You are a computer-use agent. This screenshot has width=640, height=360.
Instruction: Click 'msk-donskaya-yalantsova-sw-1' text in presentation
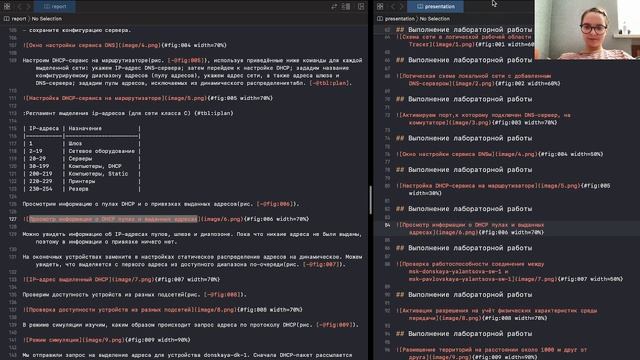point(454,272)
